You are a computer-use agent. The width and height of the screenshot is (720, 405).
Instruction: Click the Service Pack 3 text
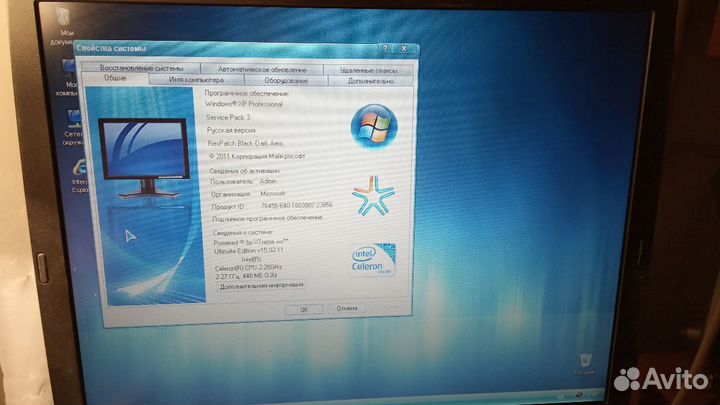(x=228, y=118)
